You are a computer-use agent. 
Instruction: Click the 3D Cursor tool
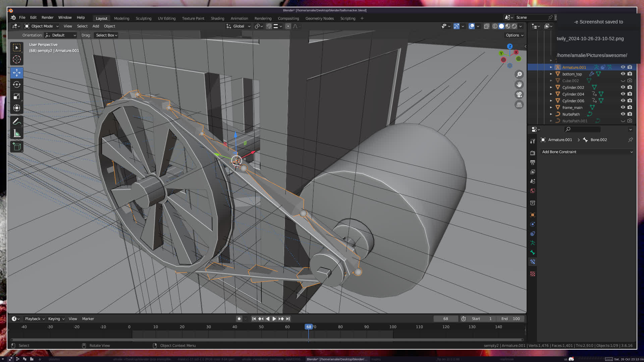coord(17,60)
